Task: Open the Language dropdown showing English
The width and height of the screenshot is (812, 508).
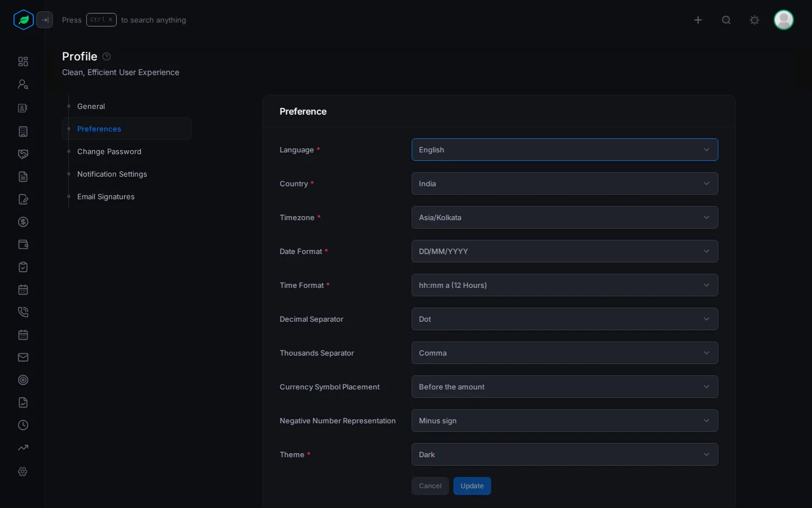Action: point(564,150)
